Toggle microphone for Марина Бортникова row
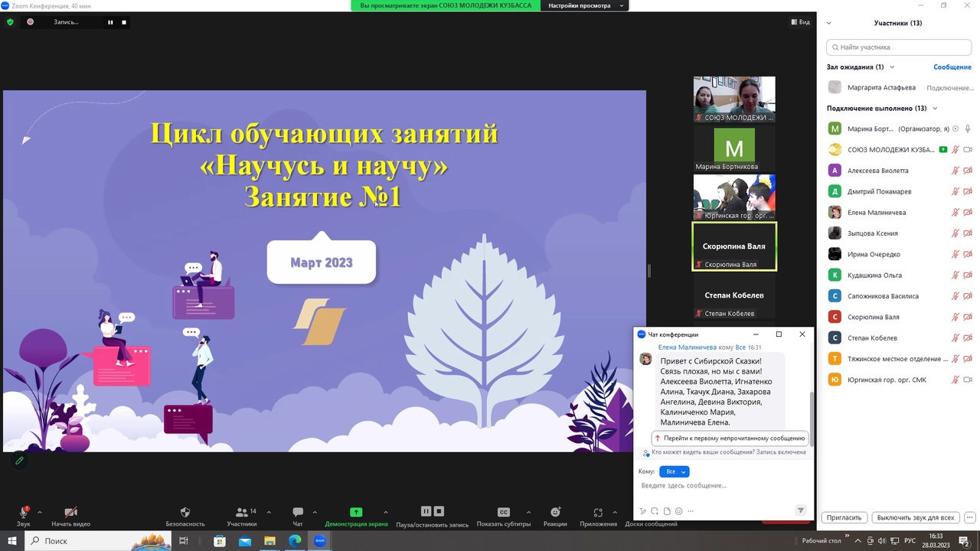This screenshot has height=551, width=980. (x=968, y=129)
